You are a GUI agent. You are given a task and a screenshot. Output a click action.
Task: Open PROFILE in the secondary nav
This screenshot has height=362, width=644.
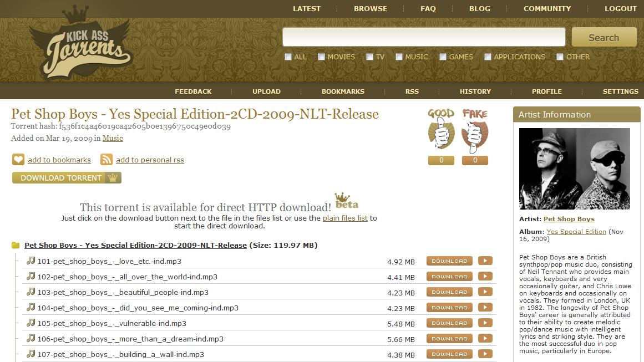tap(547, 91)
